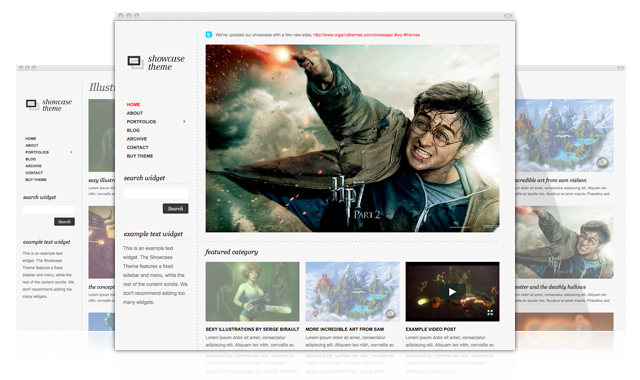640x380 pixels.
Task: Click the search widget text field
Action: (156, 194)
